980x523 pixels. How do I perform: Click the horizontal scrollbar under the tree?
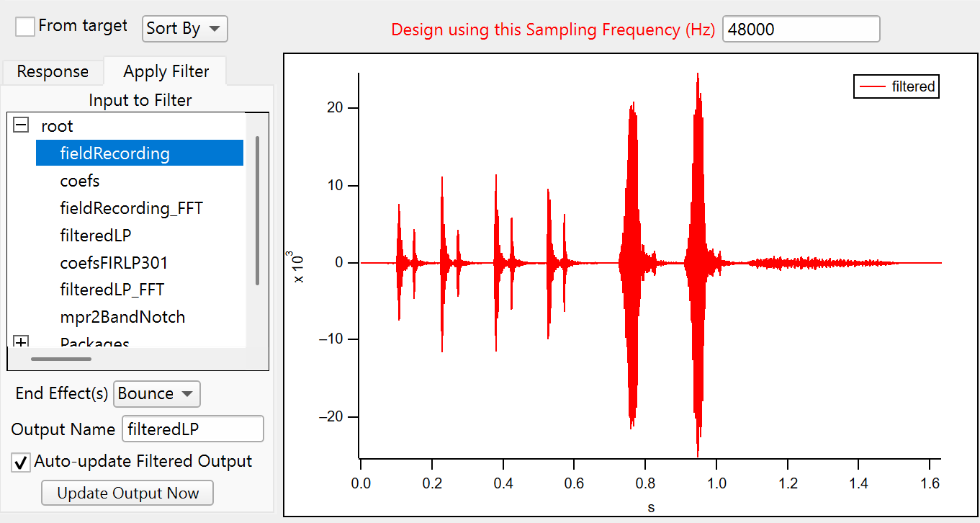pyautogui.click(x=61, y=358)
